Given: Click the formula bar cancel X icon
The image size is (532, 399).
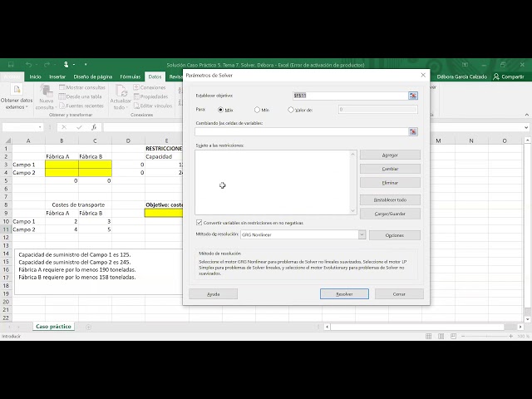Looking at the screenshot, I should pyautogui.click(x=64, y=127).
